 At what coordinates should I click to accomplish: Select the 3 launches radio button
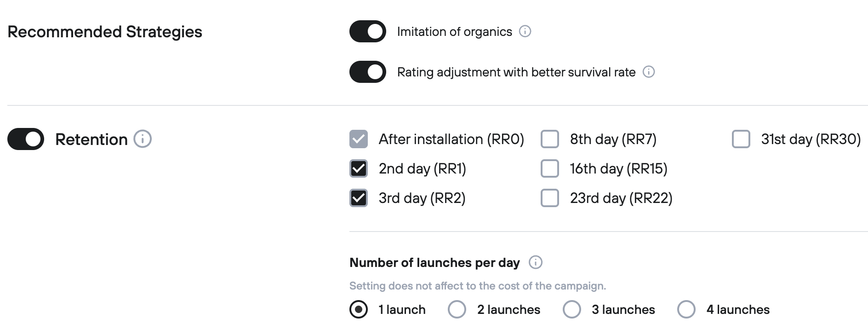point(572,309)
